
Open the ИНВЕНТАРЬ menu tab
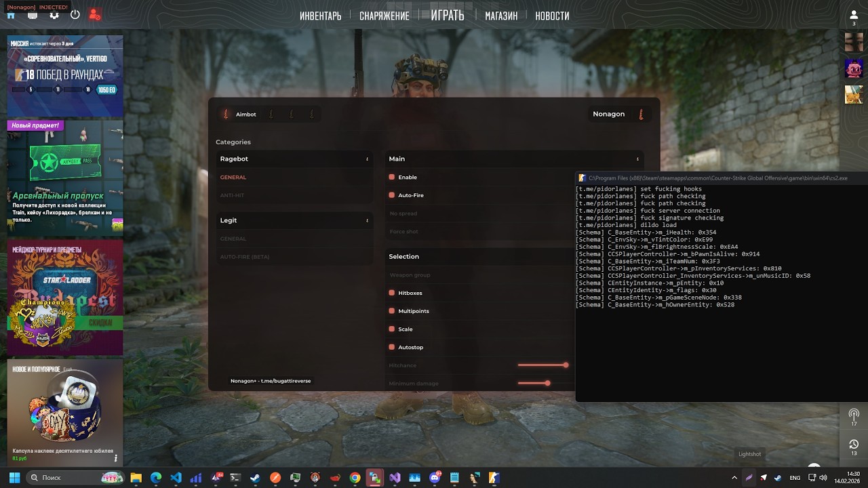(321, 16)
